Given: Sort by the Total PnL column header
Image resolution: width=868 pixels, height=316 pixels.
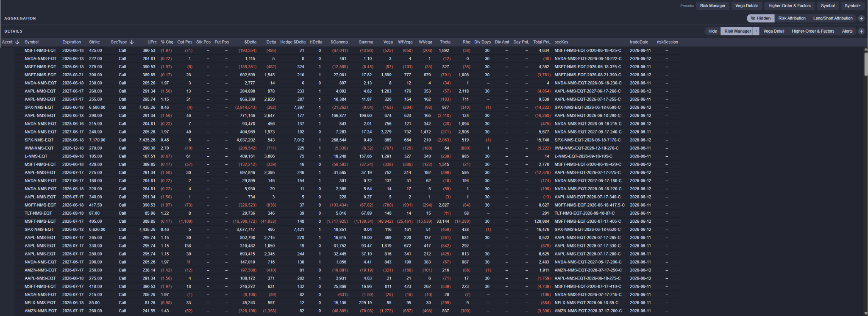Looking at the screenshot, I should click(542, 42).
